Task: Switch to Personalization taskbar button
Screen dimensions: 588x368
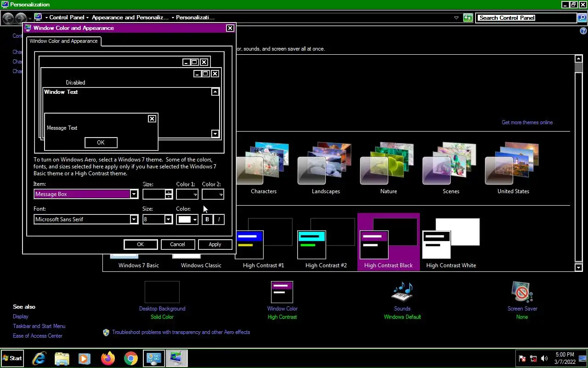Action: click(176, 358)
